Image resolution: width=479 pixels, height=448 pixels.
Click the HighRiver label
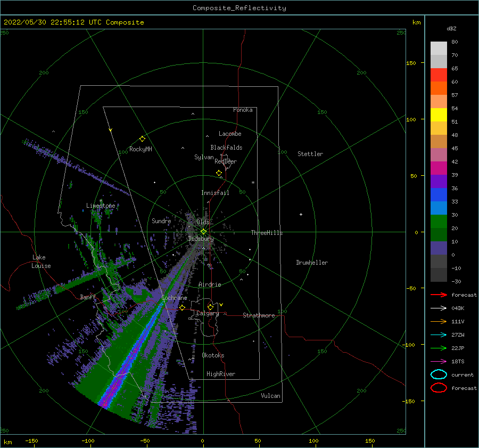click(x=221, y=374)
